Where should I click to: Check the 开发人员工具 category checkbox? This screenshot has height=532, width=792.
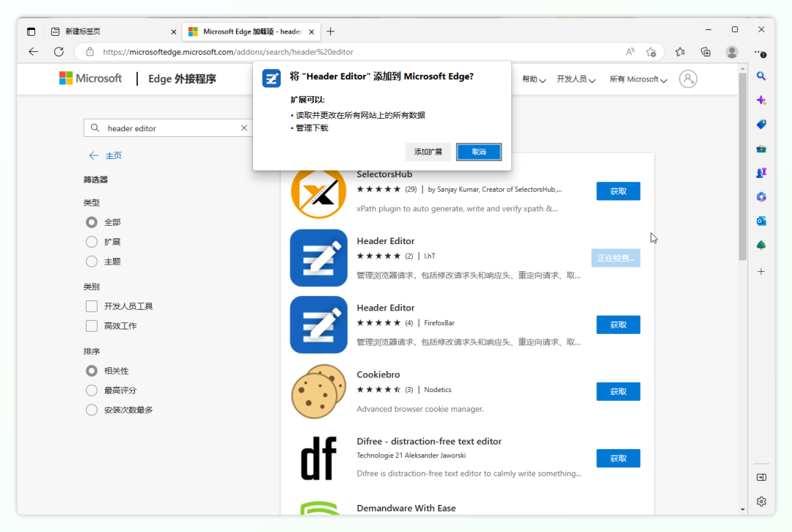[91, 306]
